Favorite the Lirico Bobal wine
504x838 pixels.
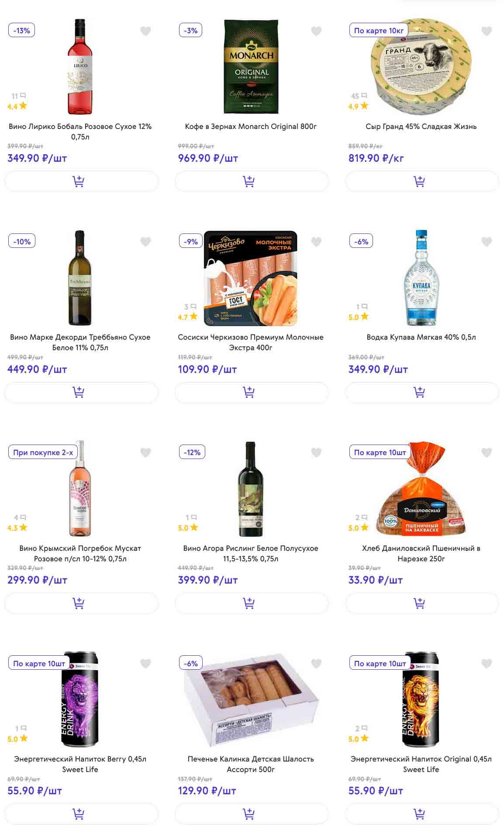pyautogui.click(x=145, y=31)
